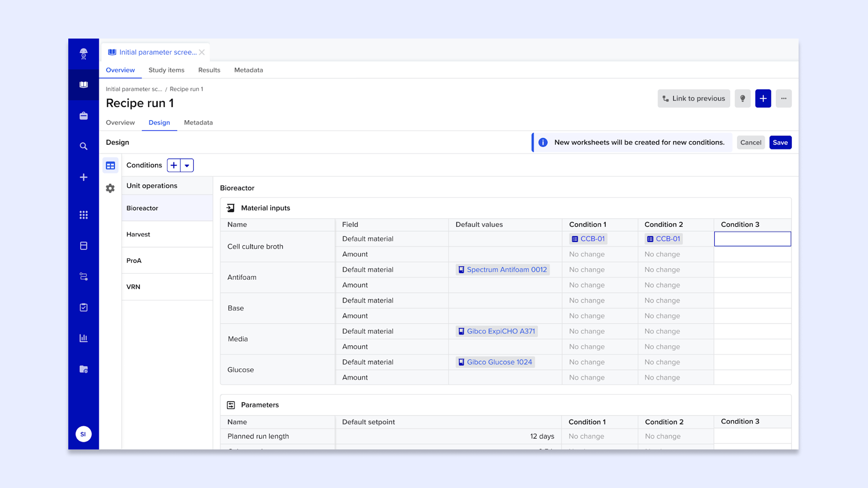
Task: Select the Harvest unit operation
Action: 138,234
